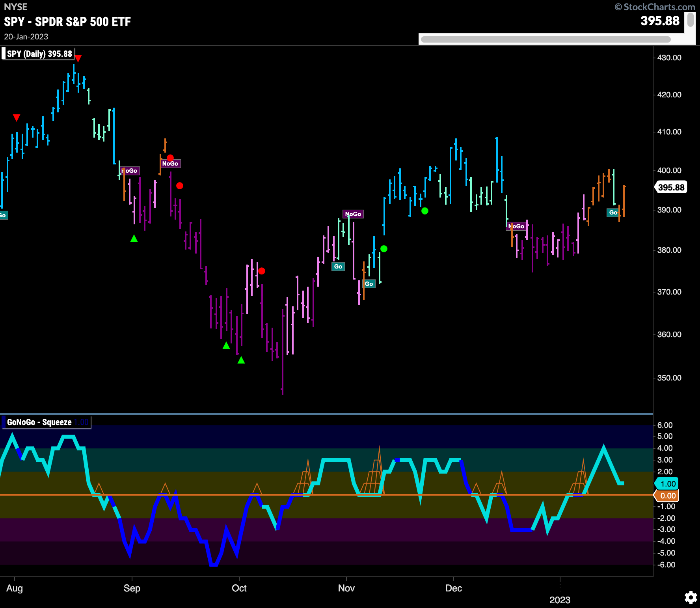Click the NoGo marker in early November
This screenshot has height=608, width=700.
pyautogui.click(x=353, y=214)
